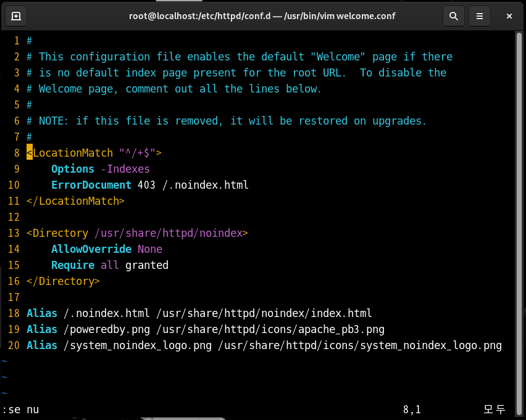The height and width of the screenshot is (420, 526).
Task: Click the '<Directory' opening tag on line 13
Action: click(57, 233)
